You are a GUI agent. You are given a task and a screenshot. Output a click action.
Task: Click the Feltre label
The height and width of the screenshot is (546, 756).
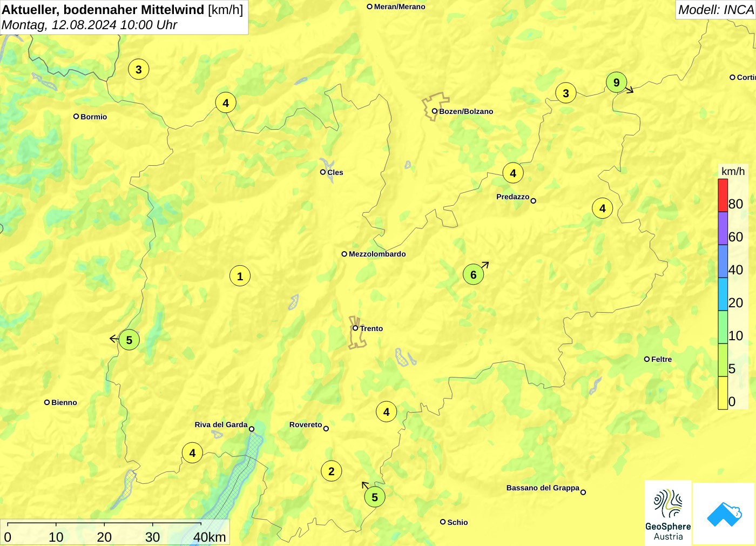(x=661, y=359)
